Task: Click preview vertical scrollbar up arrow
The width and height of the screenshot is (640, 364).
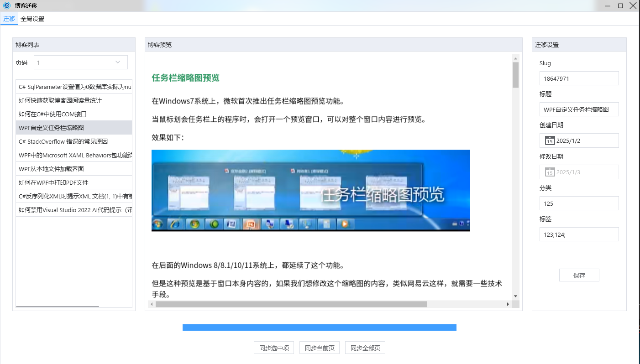Action: click(x=515, y=58)
